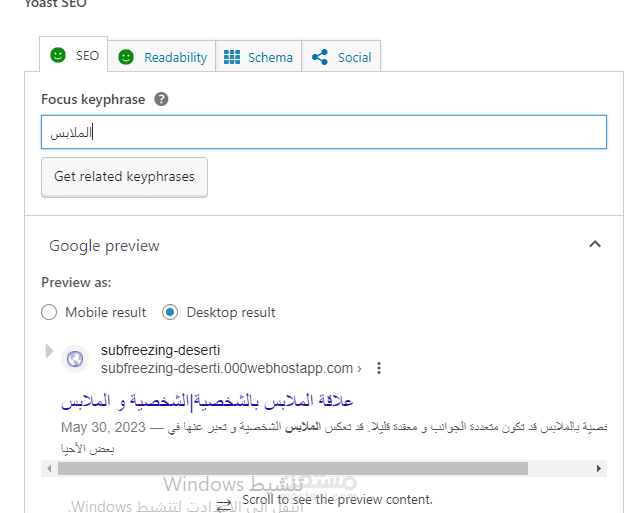Image resolution: width=638 pixels, height=513 pixels.
Task: Click the Schema grid icon
Action: coord(232,57)
